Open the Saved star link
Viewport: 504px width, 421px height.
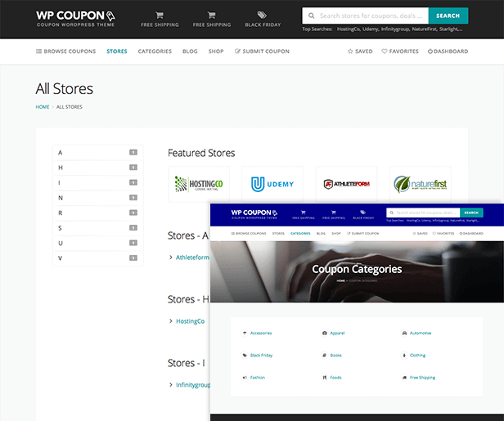(360, 52)
